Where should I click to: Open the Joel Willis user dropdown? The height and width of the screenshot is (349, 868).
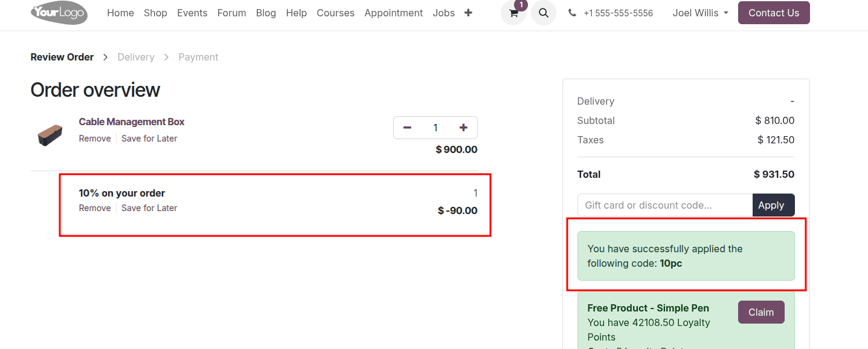(700, 13)
